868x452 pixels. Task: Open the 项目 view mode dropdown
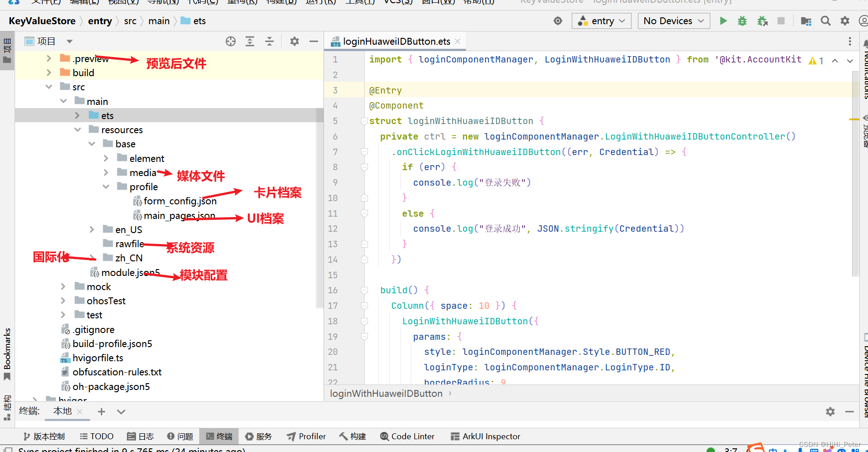[69, 42]
